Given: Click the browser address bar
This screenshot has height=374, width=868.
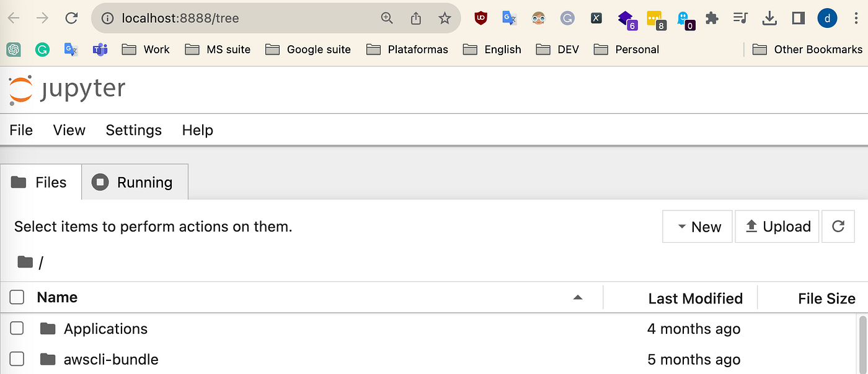Looking at the screenshot, I should (x=248, y=18).
